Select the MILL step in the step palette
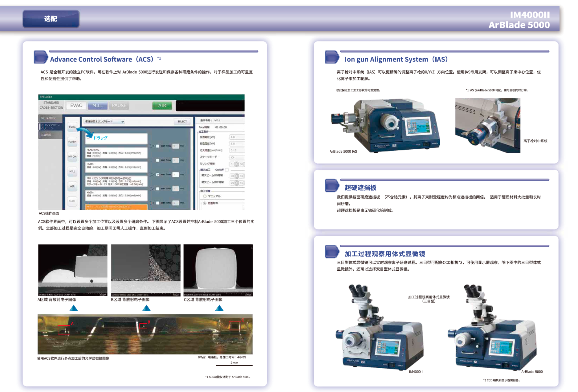 click(73, 171)
